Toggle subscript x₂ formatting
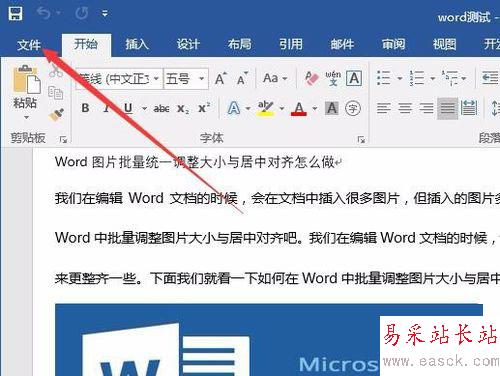The image size is (500, 376). 183,109
